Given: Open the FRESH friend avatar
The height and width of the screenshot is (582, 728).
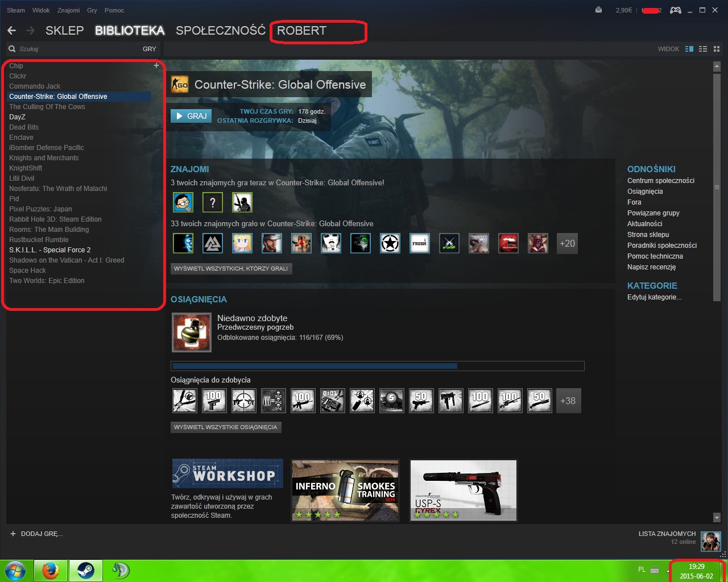Looking at the screenshot, I should (420, 243).
